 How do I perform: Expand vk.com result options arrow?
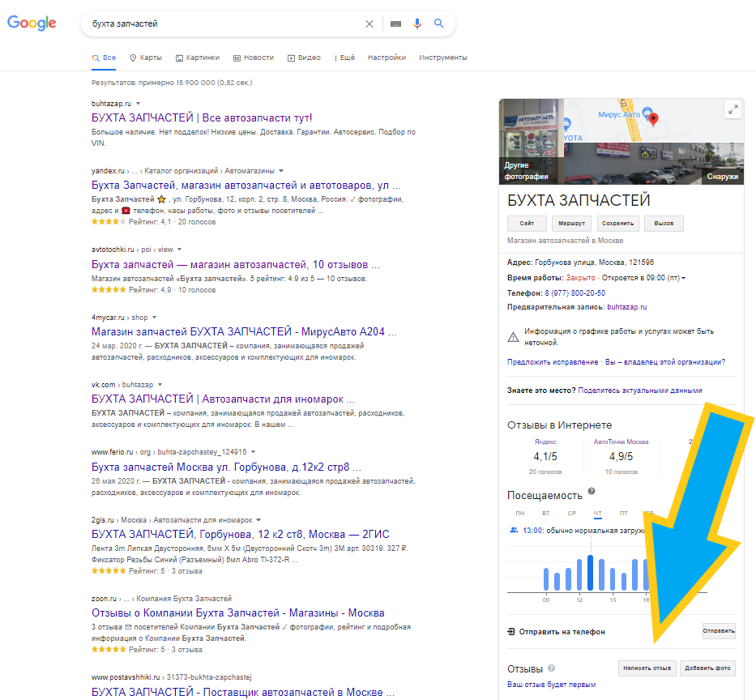(160, 385)
